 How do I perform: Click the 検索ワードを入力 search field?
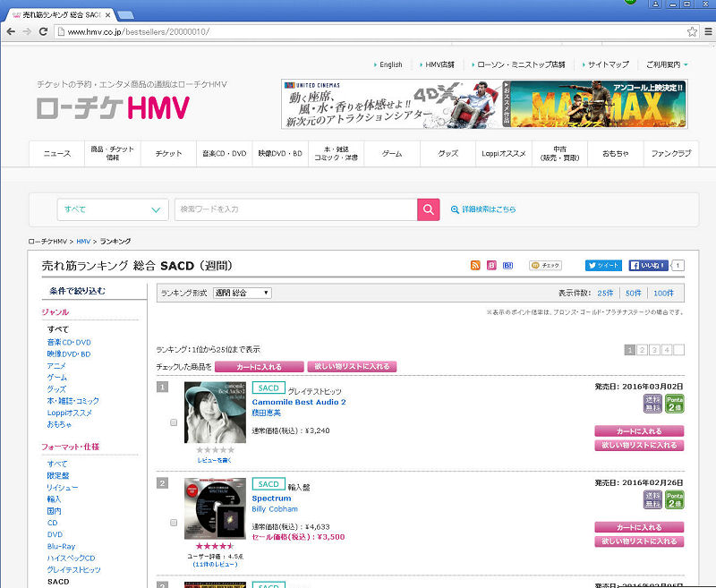pos(296,209)
